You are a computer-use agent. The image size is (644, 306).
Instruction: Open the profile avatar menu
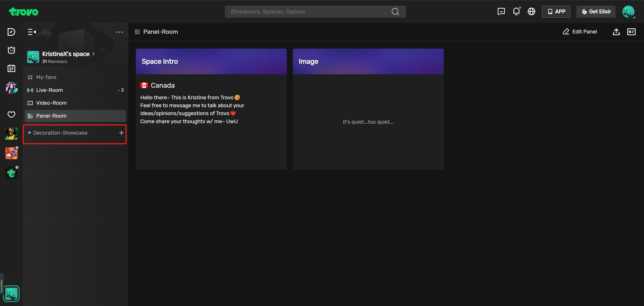tap(628, 12)
